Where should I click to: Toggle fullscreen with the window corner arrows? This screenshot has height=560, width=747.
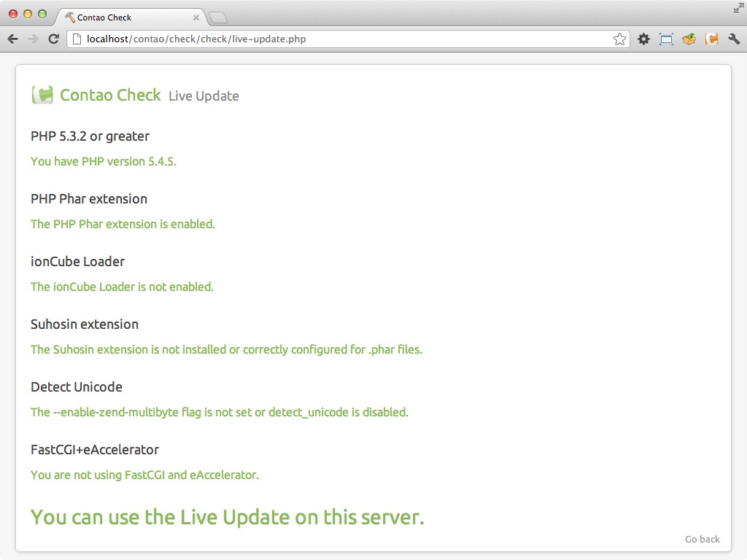(x=738, y=8)
